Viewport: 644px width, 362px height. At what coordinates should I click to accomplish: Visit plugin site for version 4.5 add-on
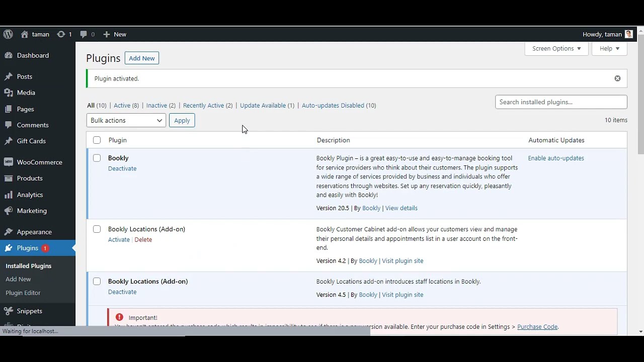403,295
